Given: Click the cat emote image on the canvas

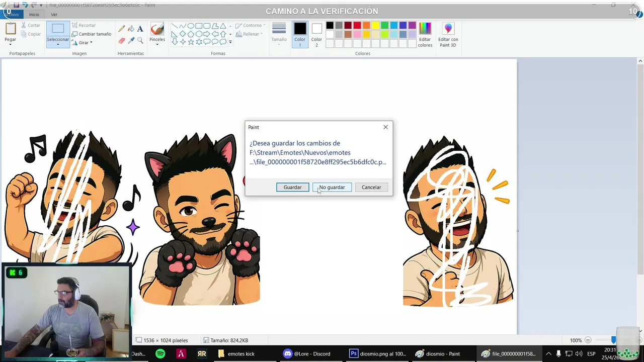Looking at the screenshot, I should [200, 219].
